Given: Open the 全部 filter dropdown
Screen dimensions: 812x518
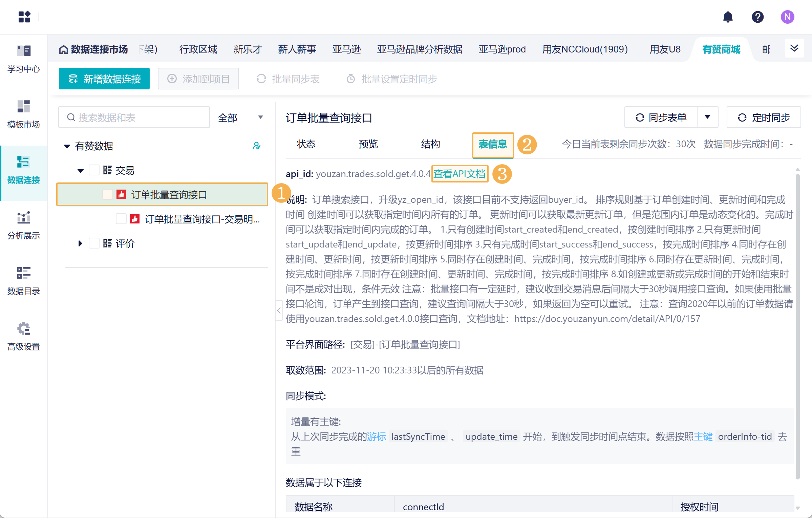Looking at the screenshot, I should (240, 117).
